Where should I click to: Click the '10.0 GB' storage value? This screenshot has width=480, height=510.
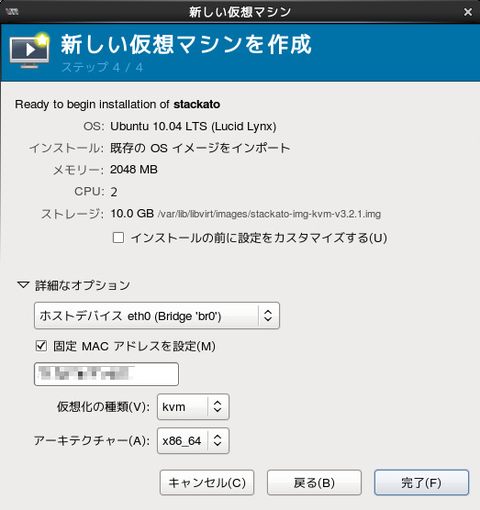point(132,213)
